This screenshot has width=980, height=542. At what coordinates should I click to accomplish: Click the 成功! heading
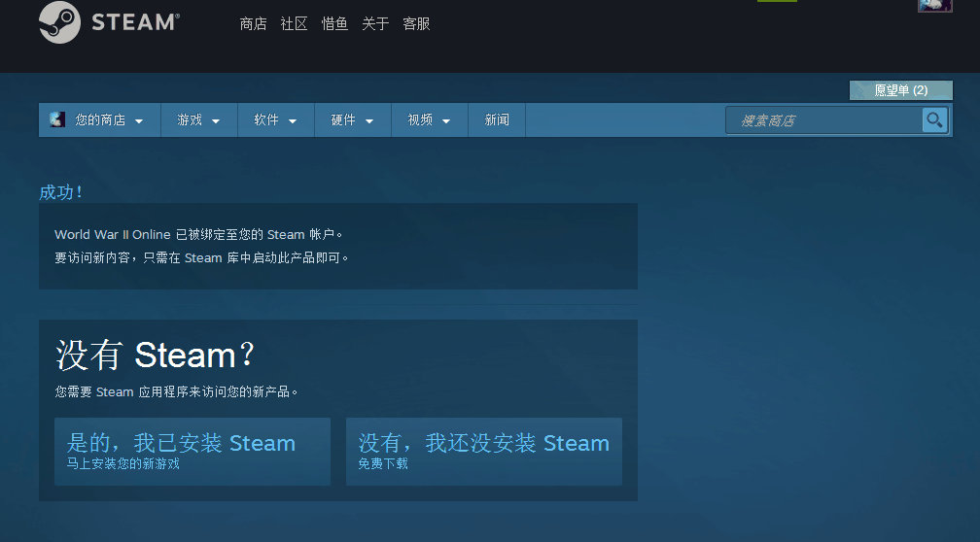pyautogui.click(x=60, y=192)
